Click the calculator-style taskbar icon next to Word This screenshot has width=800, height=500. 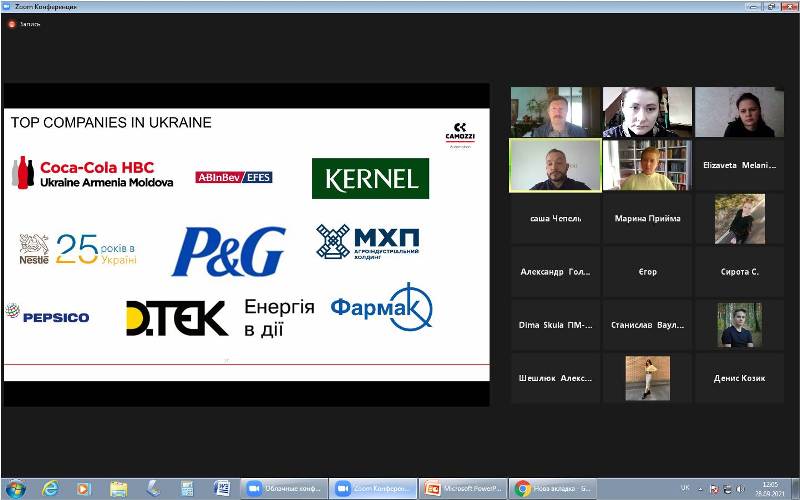tap(187, 489)
